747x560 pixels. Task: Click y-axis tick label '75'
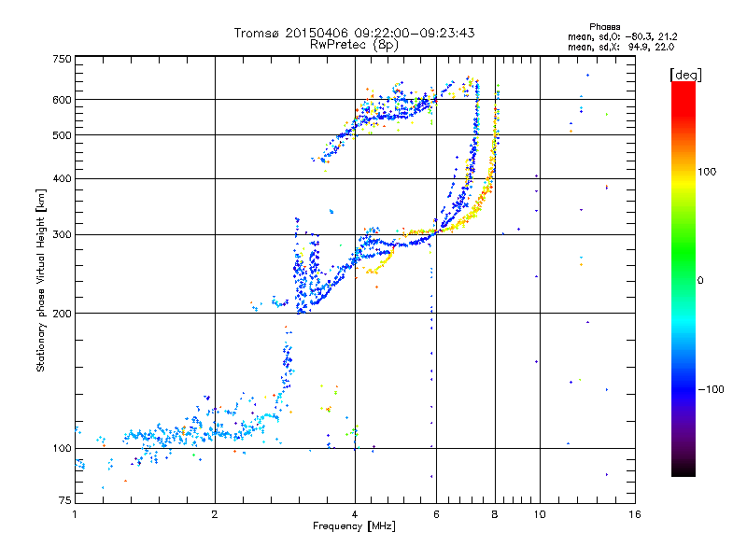coord(65,500)
